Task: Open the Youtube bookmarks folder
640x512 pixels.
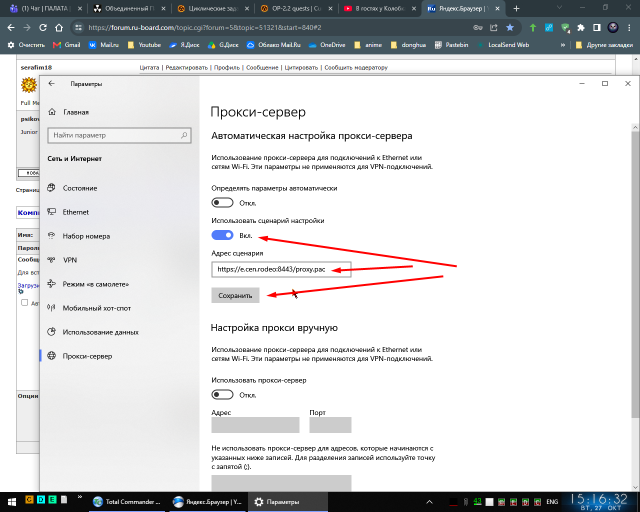Action: [x=144, y=45]
